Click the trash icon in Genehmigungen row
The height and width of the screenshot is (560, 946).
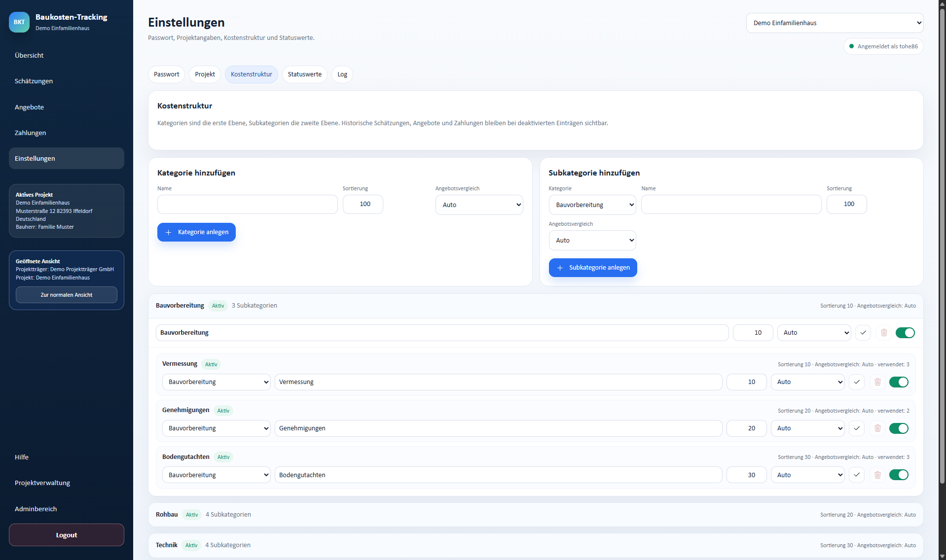[x=877, y=428]
